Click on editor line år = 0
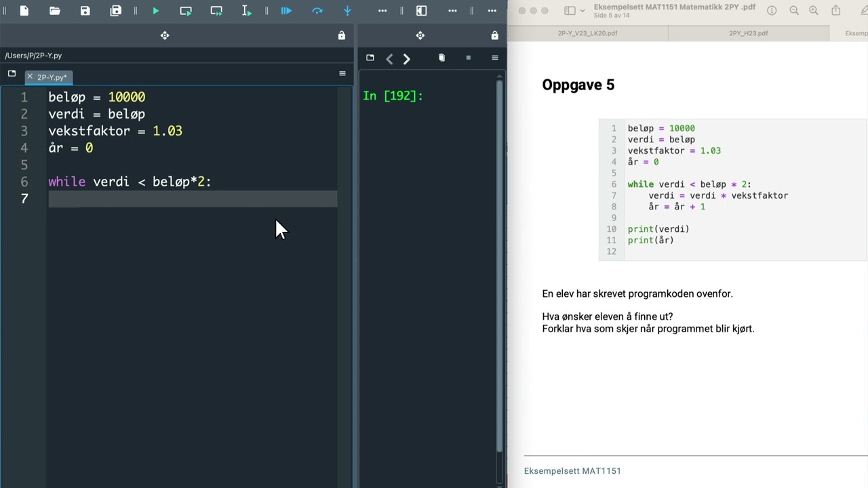The width and height of the screenshot is (868, 488). pyautogui.click(x=71, y=148)
